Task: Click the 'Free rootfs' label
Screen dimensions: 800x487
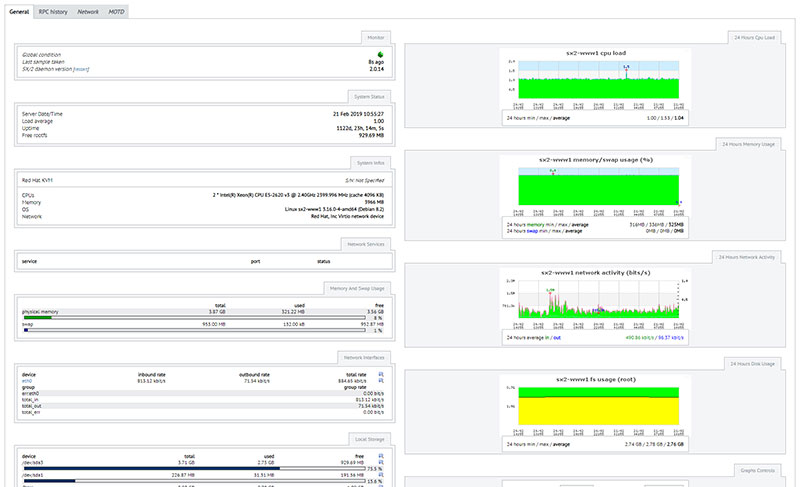Action: click(x=35, y=136)
